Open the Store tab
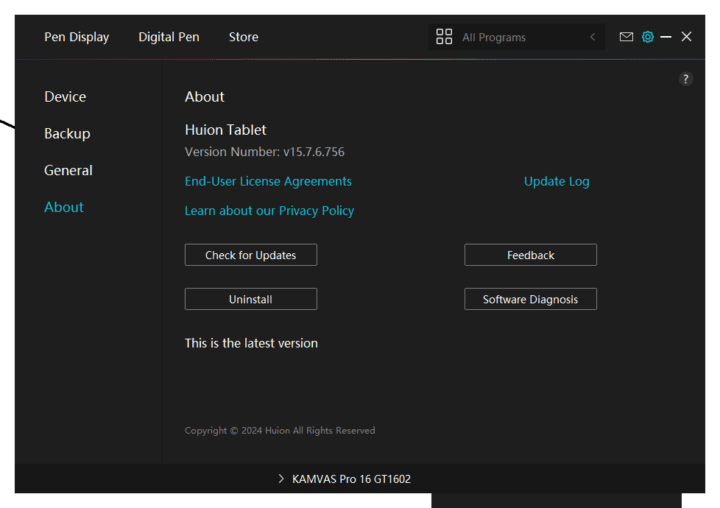Viewport: 720px width, 508px height. coord(243,37)
